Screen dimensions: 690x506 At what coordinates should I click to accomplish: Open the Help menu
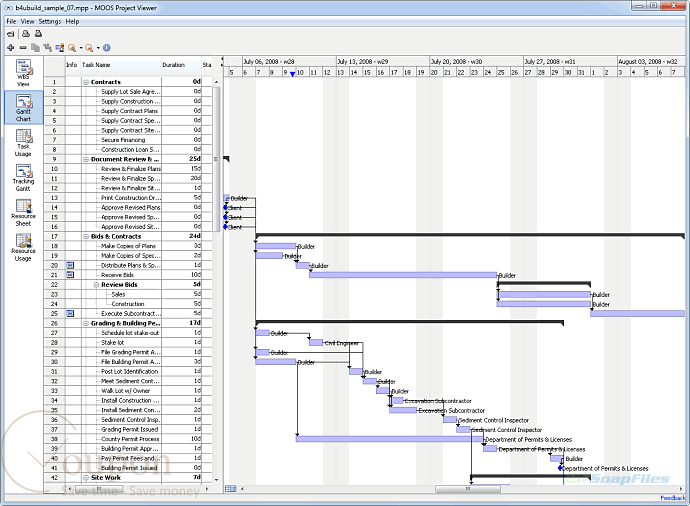coord(72,21)
